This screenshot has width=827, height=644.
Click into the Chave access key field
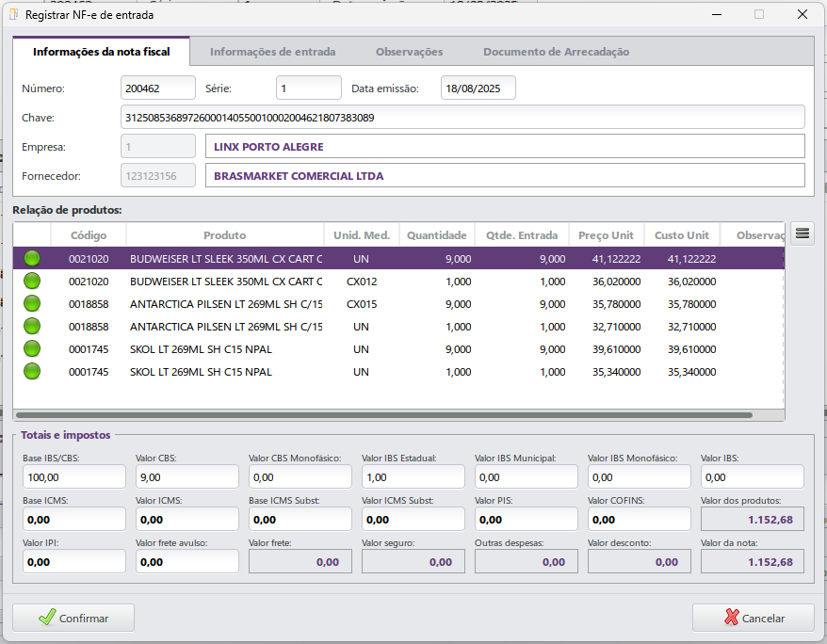pos(462,118)
